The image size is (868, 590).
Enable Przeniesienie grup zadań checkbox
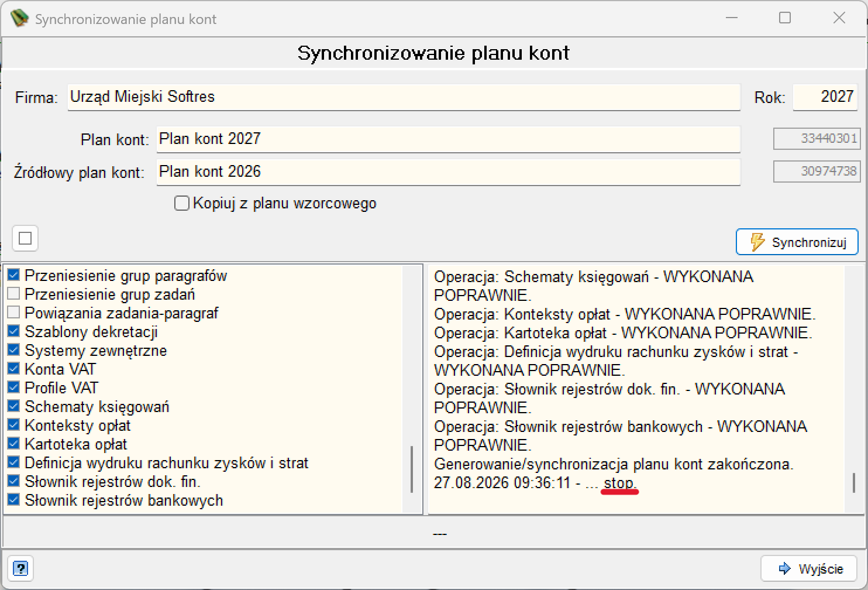pyautogui.click(x=13, y=293)
